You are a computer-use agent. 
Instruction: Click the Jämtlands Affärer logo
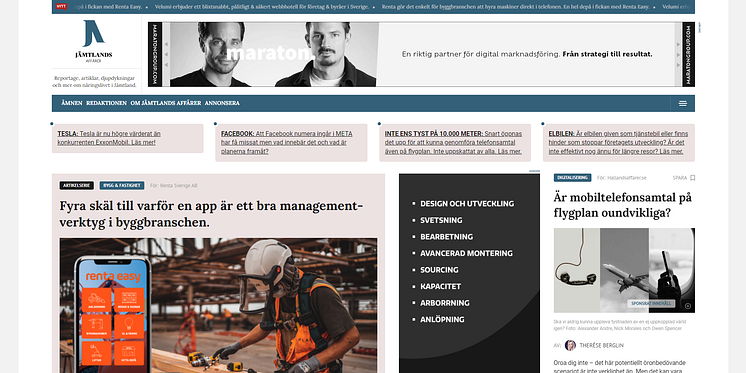click(x=94, y=41)
